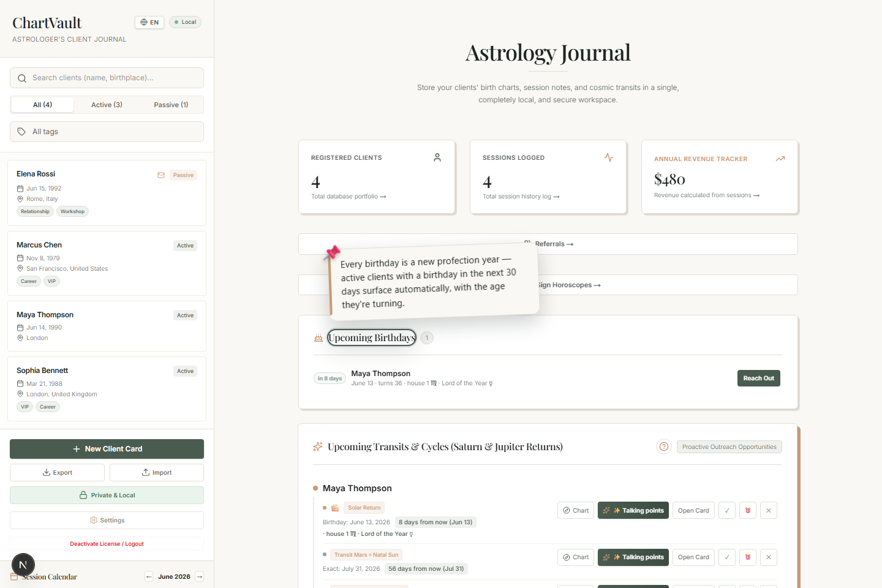This screenshot has height=588, width=882.
Task: Open Maya Thompson client in sidebar list
Action: (107, 326)
